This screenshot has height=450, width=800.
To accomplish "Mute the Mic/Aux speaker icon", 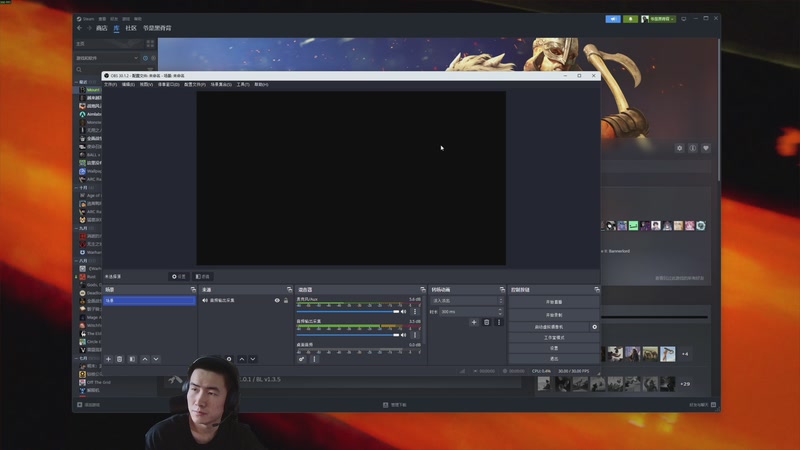I will pos(404,311).
